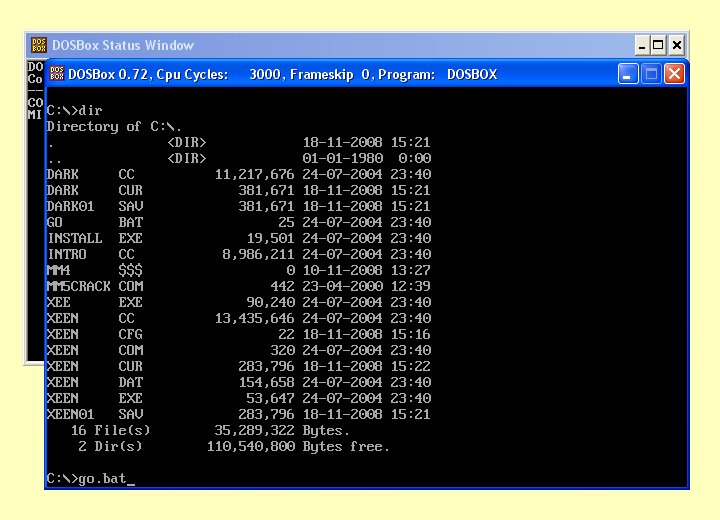Click the GO BAT file row
720x520 pixels.
[x=239, y=222]
